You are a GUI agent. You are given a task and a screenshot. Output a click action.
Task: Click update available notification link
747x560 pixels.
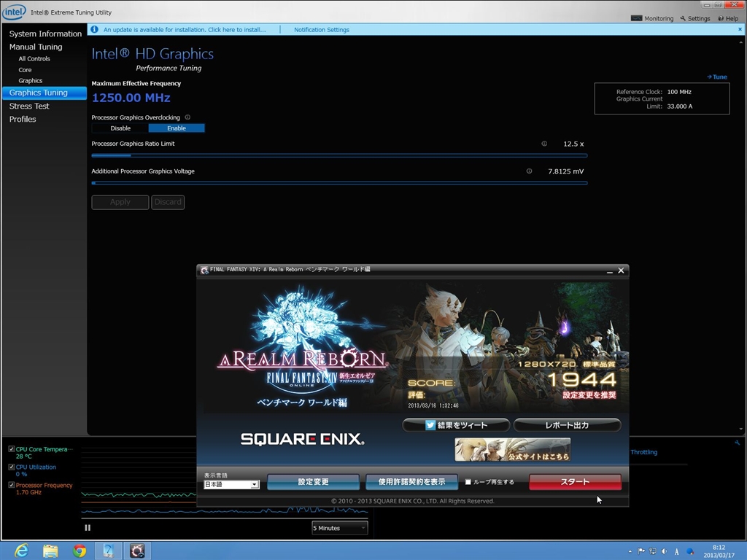pyautogui.click(x=185, y=29)
